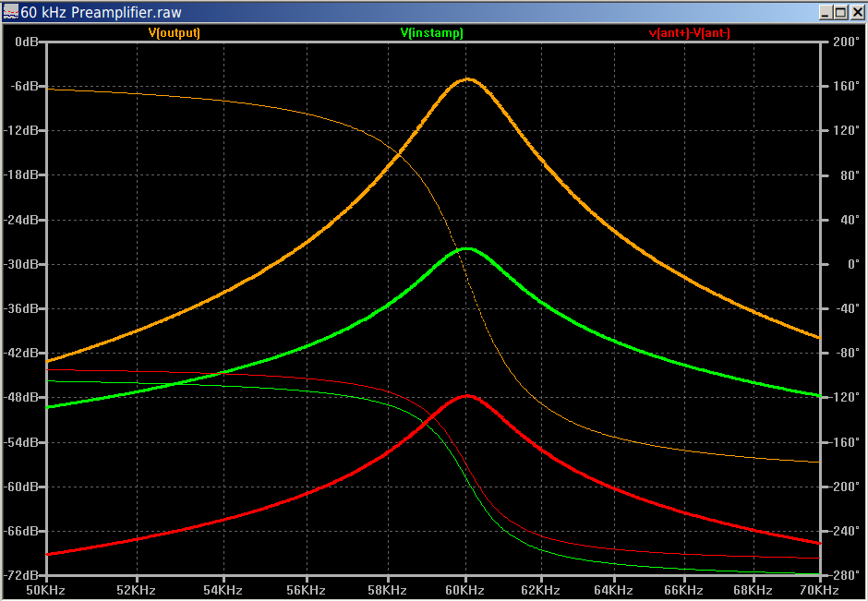Click the 50KHz label on horizontal axis
This screenshot has height=601, width=868.
[45, 589]
